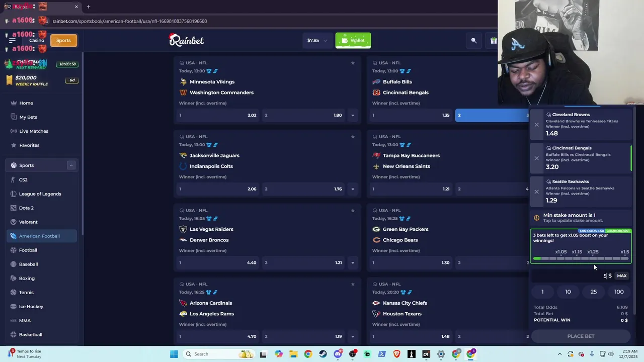The height and width of the screenshot is (362, 644).
Task: Open the Wallet
Action: [353, 40]
